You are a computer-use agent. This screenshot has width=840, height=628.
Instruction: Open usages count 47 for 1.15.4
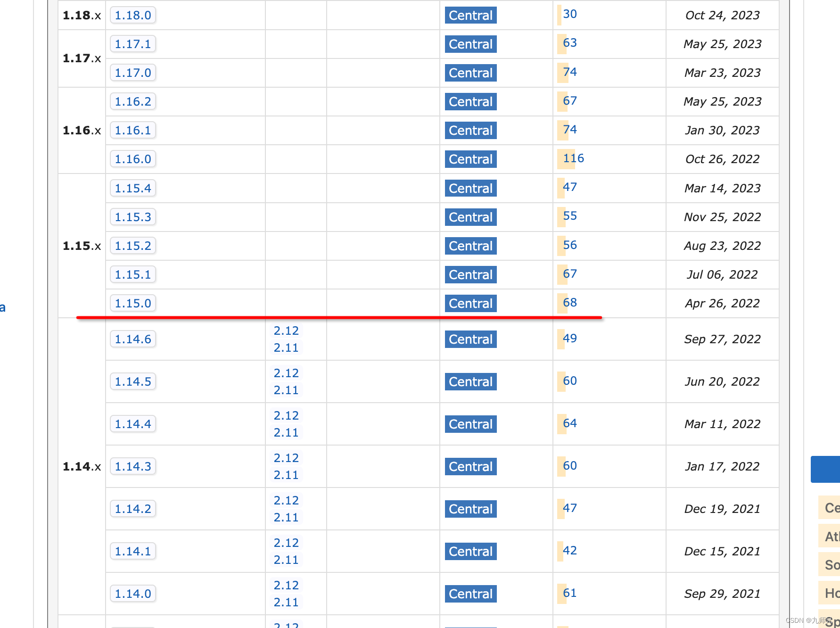569,187
